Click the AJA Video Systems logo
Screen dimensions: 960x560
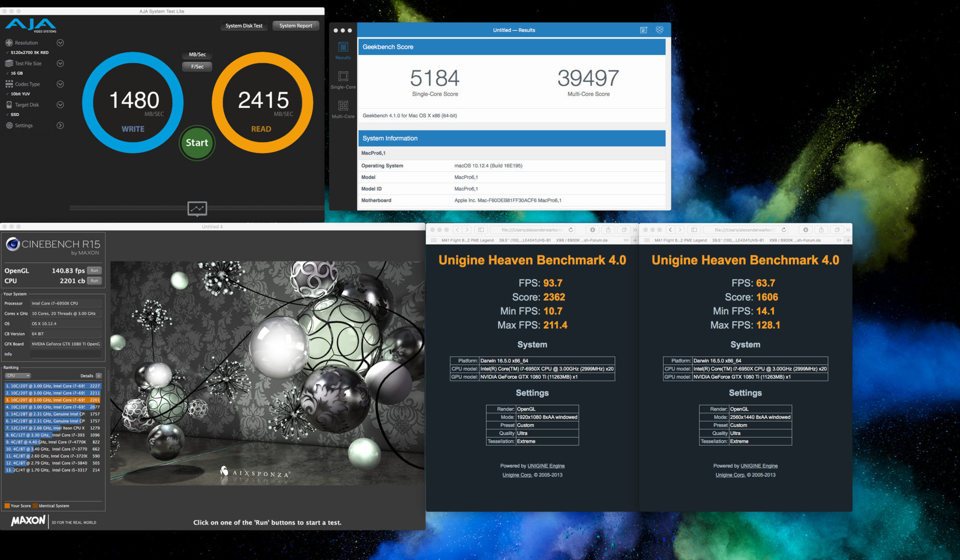tap(31, 25)
